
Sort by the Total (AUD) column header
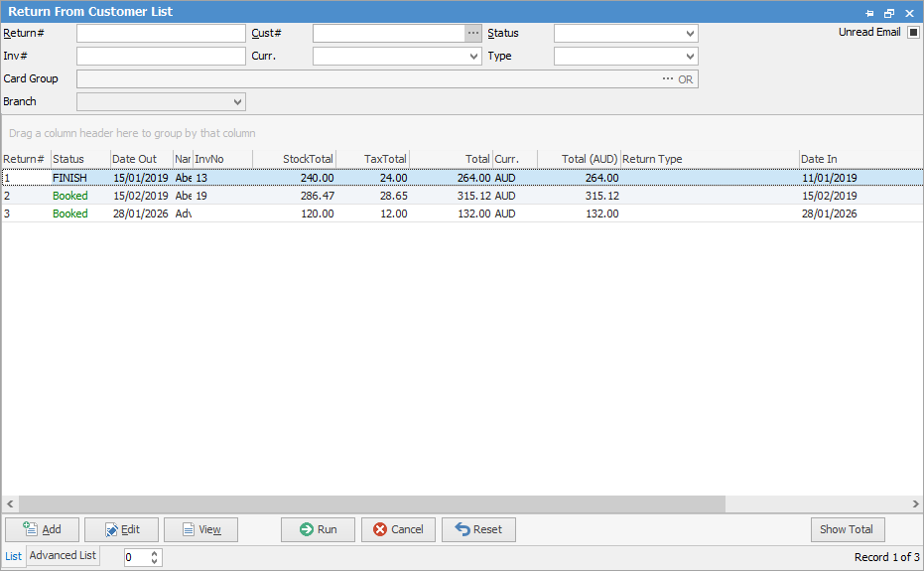(x=579, y=159)
